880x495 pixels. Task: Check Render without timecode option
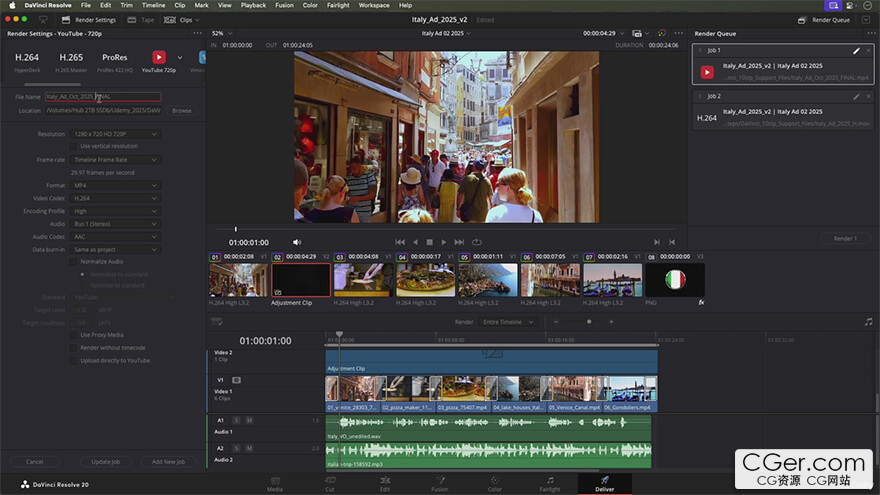point(74,347)
